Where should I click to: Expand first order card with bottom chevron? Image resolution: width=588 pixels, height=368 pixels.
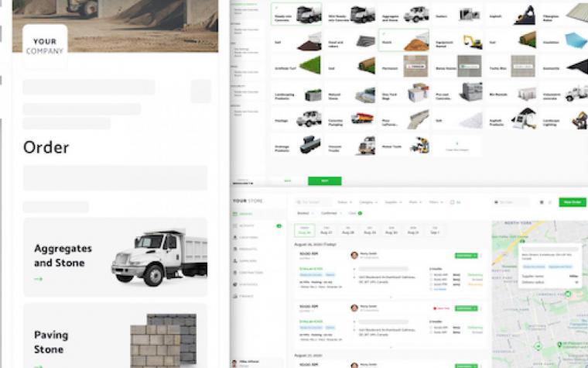[x=391, y=297]
